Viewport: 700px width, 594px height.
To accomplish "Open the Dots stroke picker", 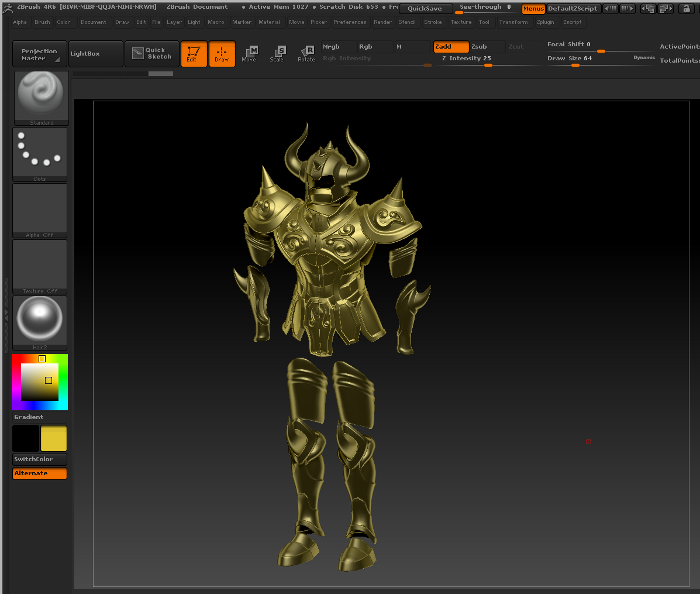I will pyautogui.click(x=40, y=154).
